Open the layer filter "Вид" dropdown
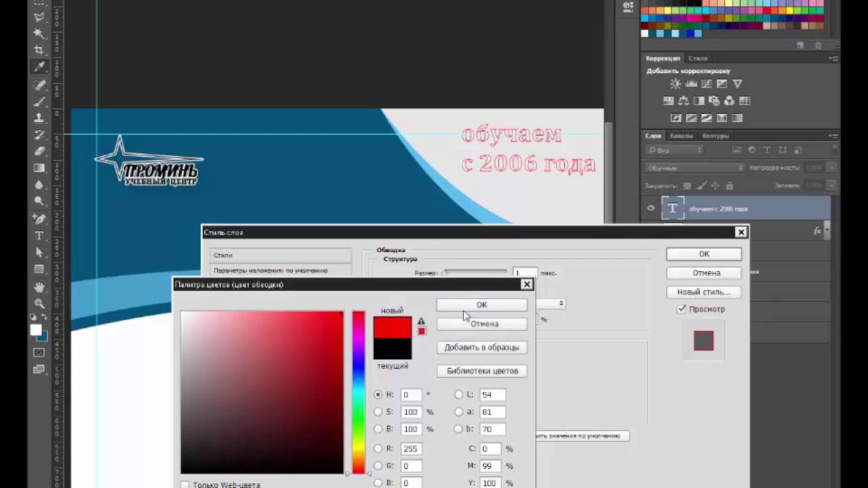Image resolution: width=868 pixels, height=488 pixels. (673, 150)
